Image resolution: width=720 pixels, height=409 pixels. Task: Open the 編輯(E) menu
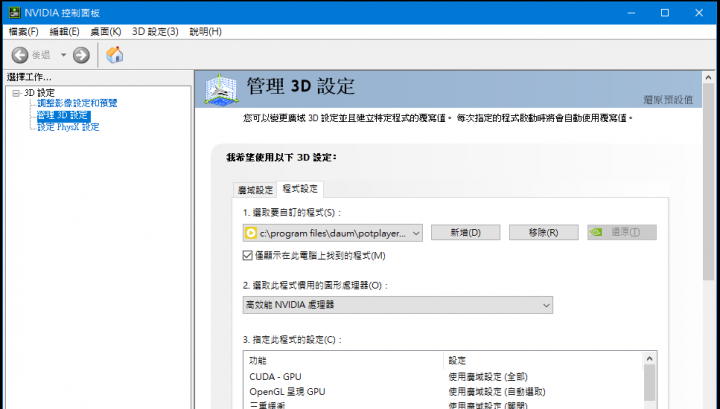pyautogui.click(x=64, y=32)
